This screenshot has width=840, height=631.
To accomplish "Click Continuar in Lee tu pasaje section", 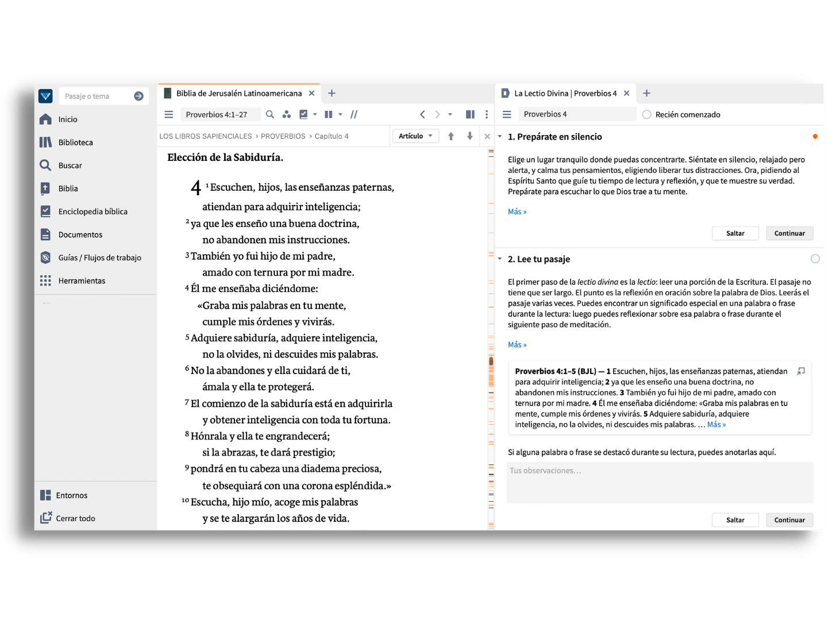I will pyautogui.click(x=789, y=520).
